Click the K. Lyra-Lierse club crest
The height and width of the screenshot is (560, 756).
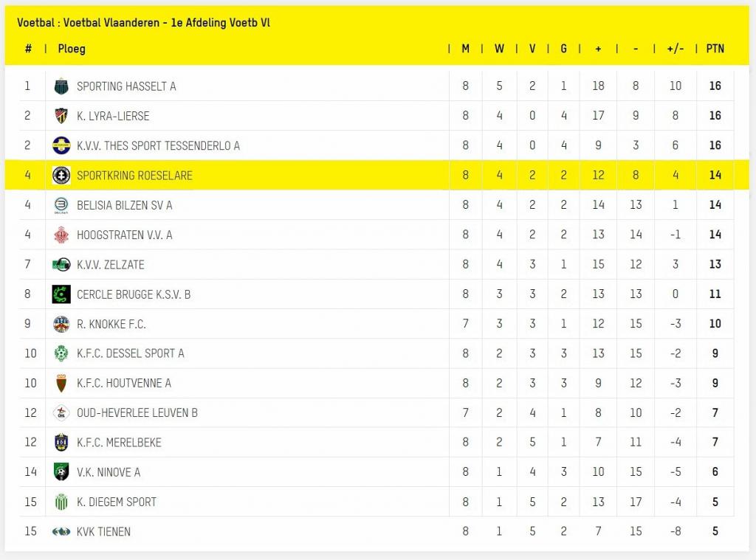[x=61, y=116]
